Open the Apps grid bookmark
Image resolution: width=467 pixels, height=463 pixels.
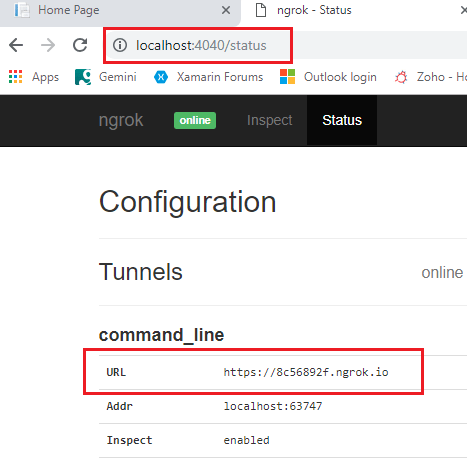(34, 77)
